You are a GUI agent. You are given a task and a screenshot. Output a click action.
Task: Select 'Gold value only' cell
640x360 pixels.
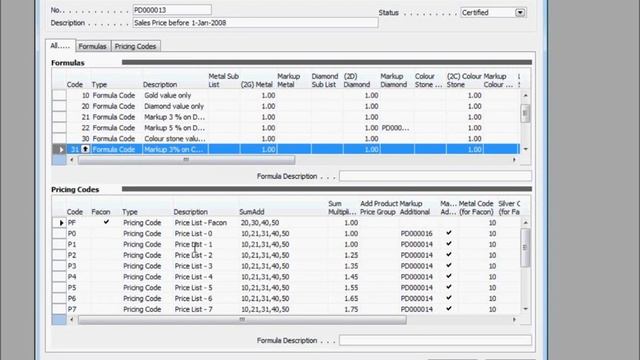175,95
